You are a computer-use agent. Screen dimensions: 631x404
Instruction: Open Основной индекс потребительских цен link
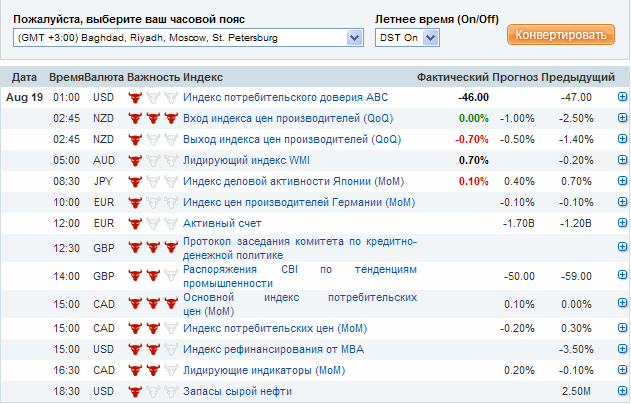pos(300,304)
